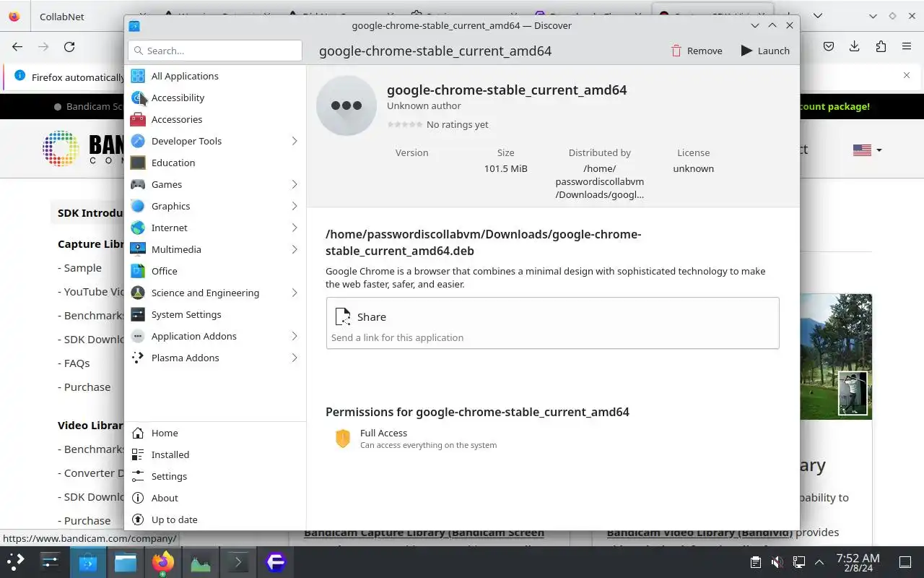Open Firefox downloads panel
The width and height of the screenshot is (924, 578).
[x=855, y=46]
